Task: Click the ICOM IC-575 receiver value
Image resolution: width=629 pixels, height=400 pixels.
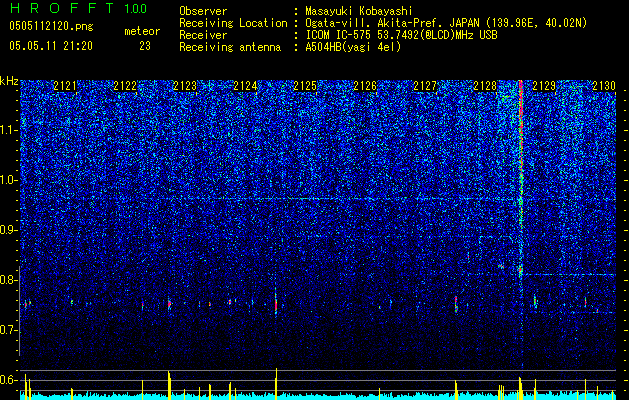Action: [401, 35]
